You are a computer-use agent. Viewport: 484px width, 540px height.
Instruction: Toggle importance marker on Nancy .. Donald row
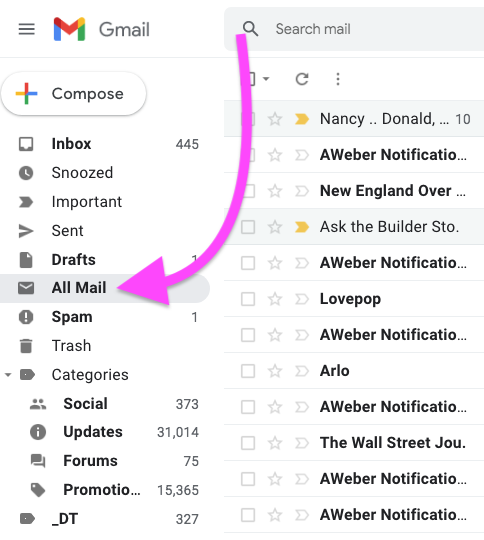point(302,119)
